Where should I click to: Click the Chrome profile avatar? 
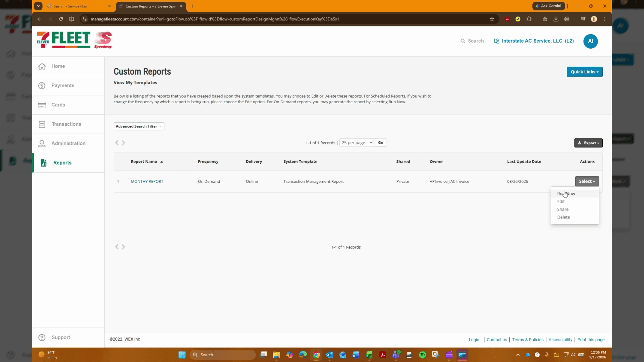click(x=594, y=19)
